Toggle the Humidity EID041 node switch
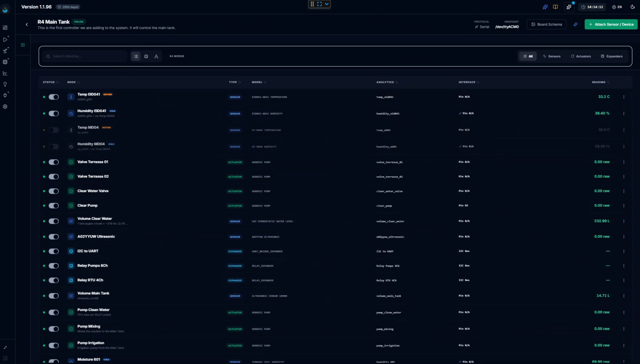Viewport: 640px width, 364px height. pos(54,114)
